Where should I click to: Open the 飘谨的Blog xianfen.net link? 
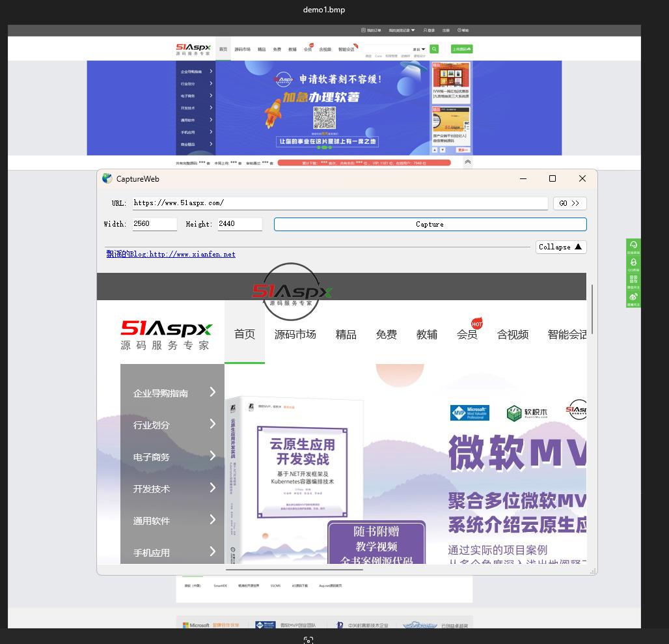171,254
